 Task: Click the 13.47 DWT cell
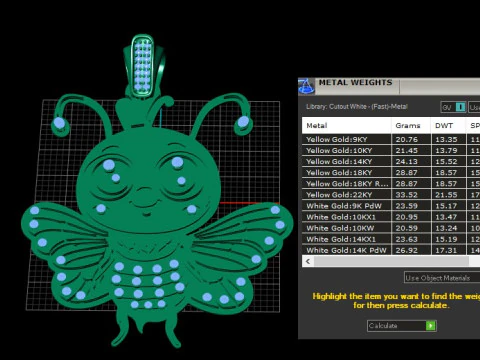pos(448,217)
